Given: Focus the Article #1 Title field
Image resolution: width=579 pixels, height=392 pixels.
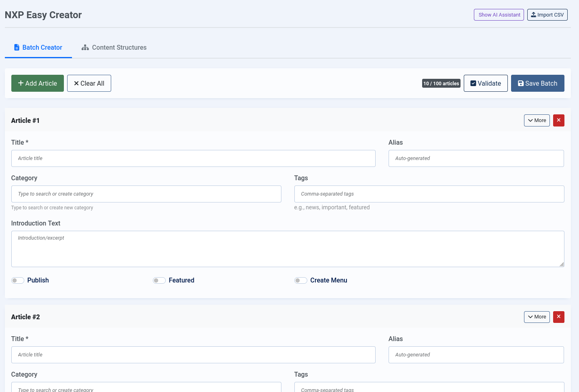Looking at the screenshot, I should click(x=193, y=158).
